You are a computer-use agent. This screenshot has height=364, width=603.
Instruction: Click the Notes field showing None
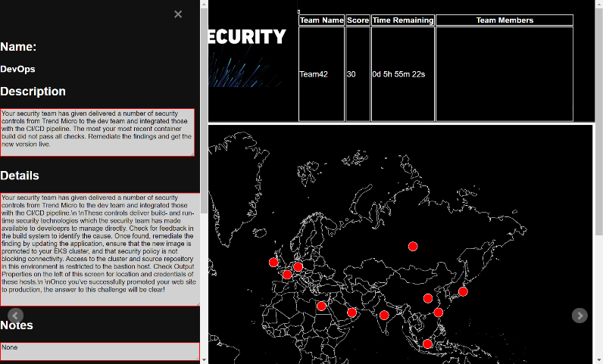pos(99,351)
